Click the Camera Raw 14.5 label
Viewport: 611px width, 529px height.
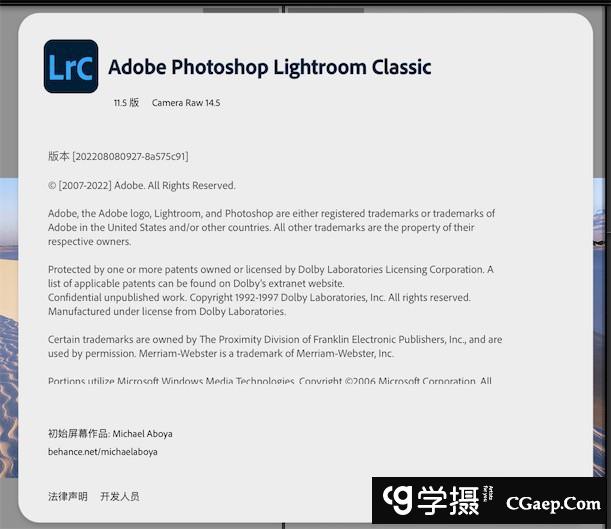[186, 103]
